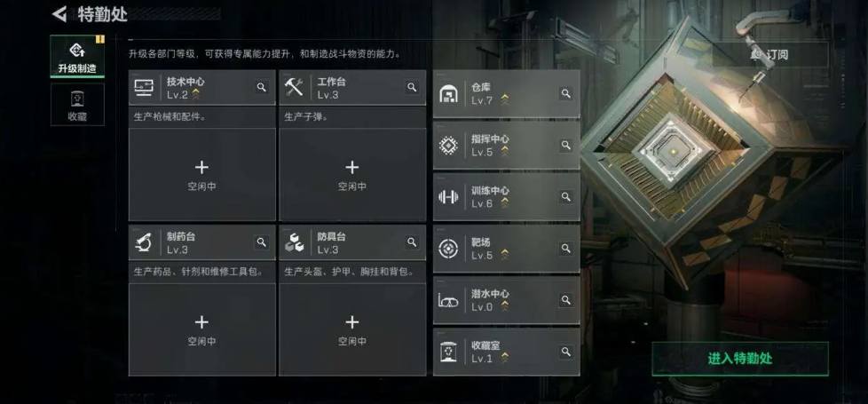Viewport: 868px width, 404px height.
Task: Click the 订阅 button
Action: tap(769, 54)
